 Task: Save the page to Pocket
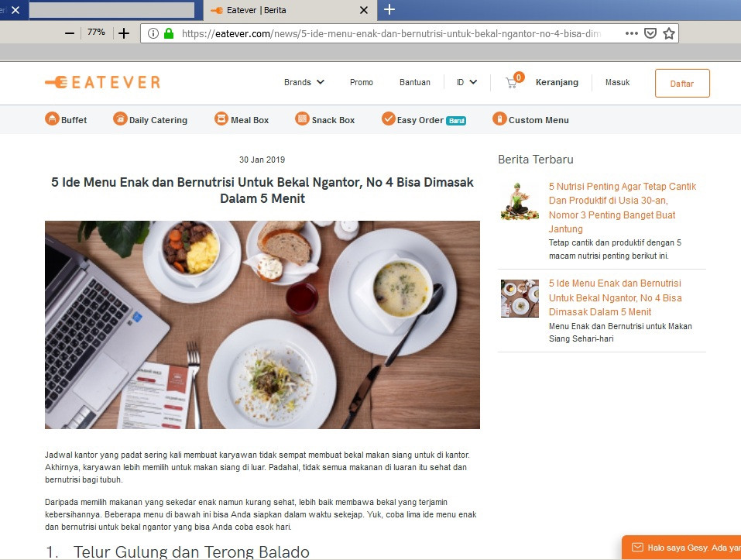(x=650, y=33)
